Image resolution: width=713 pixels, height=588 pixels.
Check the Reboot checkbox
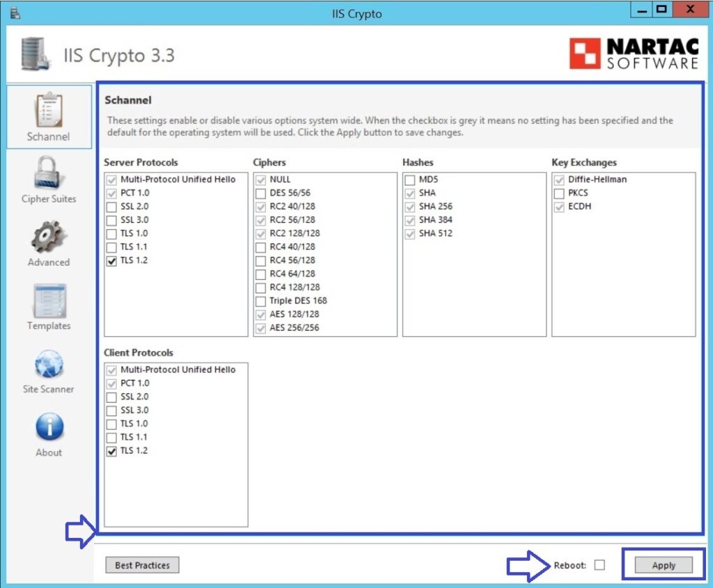600,565
